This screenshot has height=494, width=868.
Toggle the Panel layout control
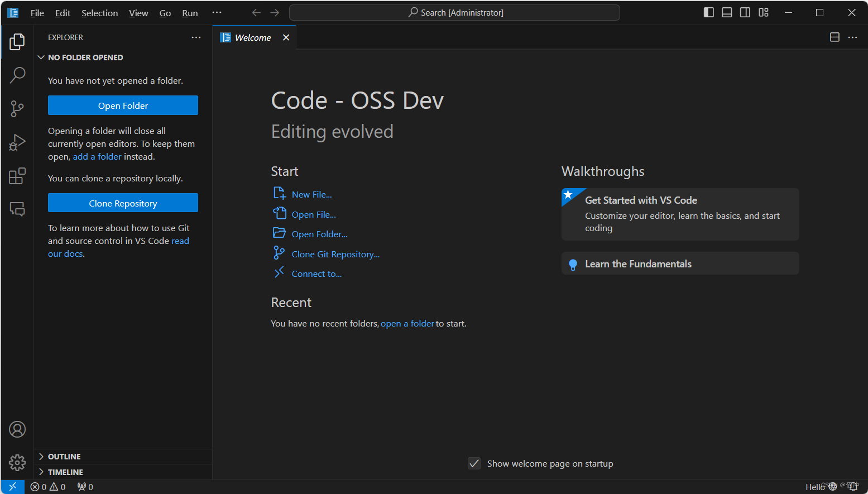click(x=726, y=12)
